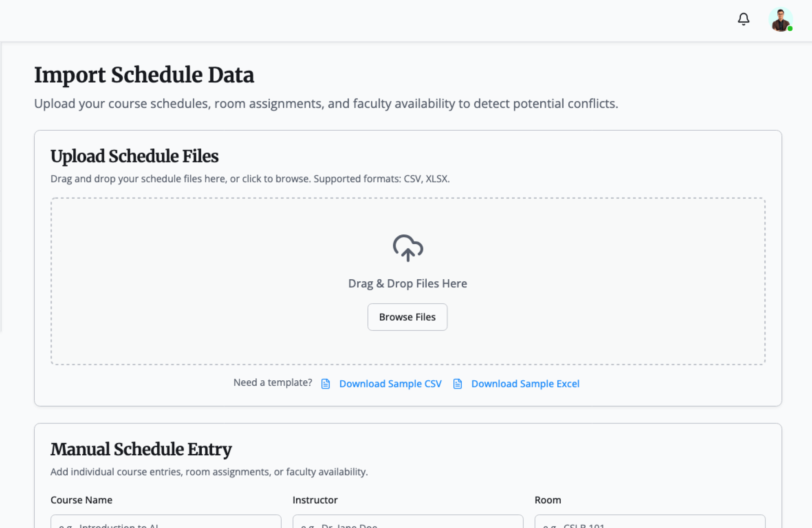
Task: Download the sample CSV template
Action: point(390,384)
